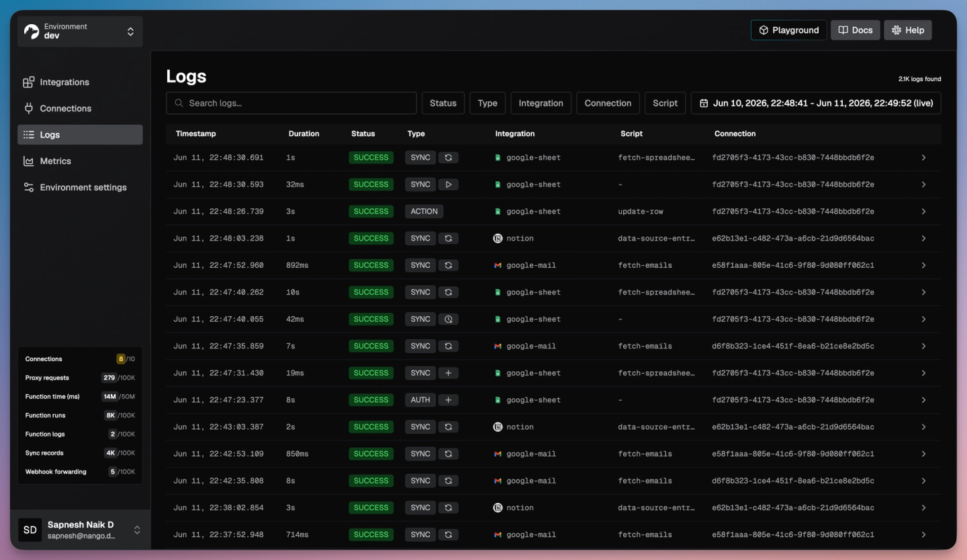
Task: Focus the Search logs field
Action: (x=291, y=103)
